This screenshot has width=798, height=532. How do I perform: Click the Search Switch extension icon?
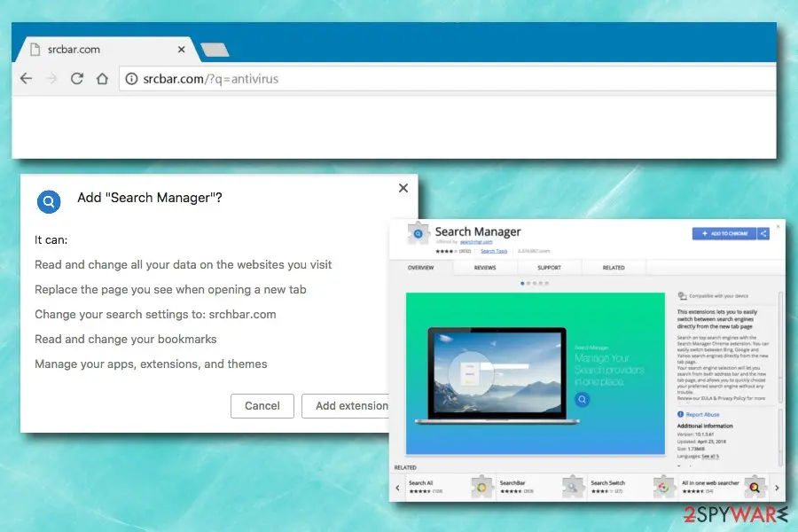(663, 487)
